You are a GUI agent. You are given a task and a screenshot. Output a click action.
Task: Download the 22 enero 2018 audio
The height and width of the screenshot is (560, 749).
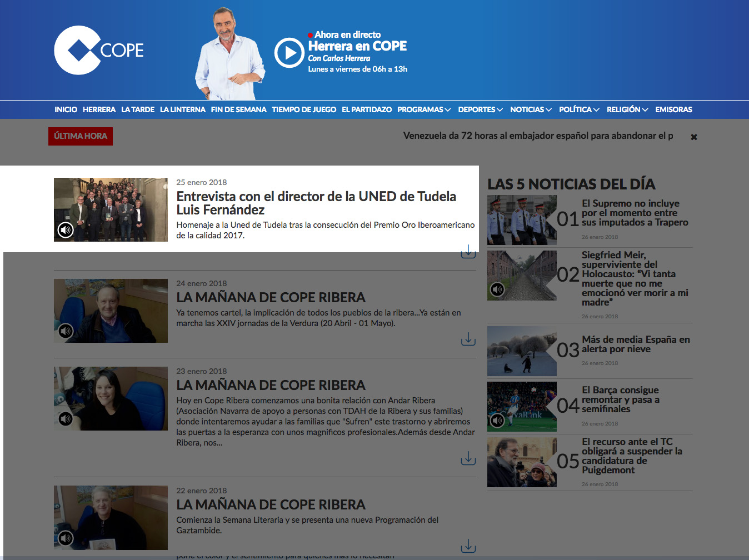[x=468, y=546]
